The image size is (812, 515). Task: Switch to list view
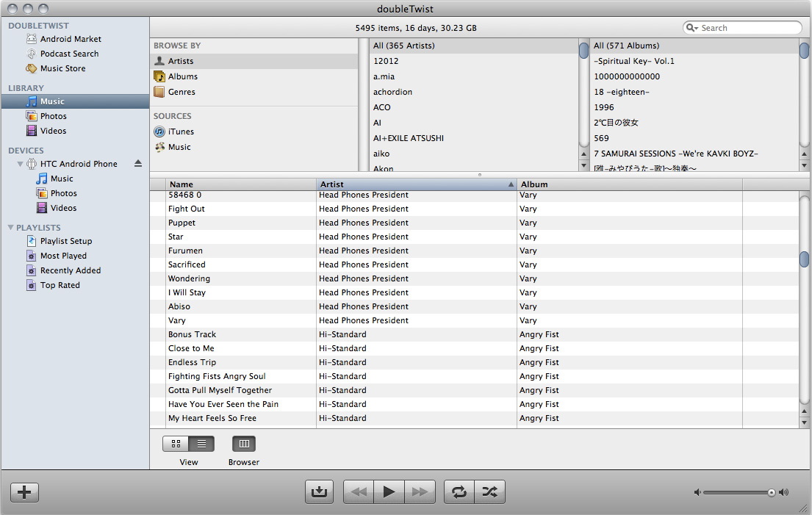point(201,444)
